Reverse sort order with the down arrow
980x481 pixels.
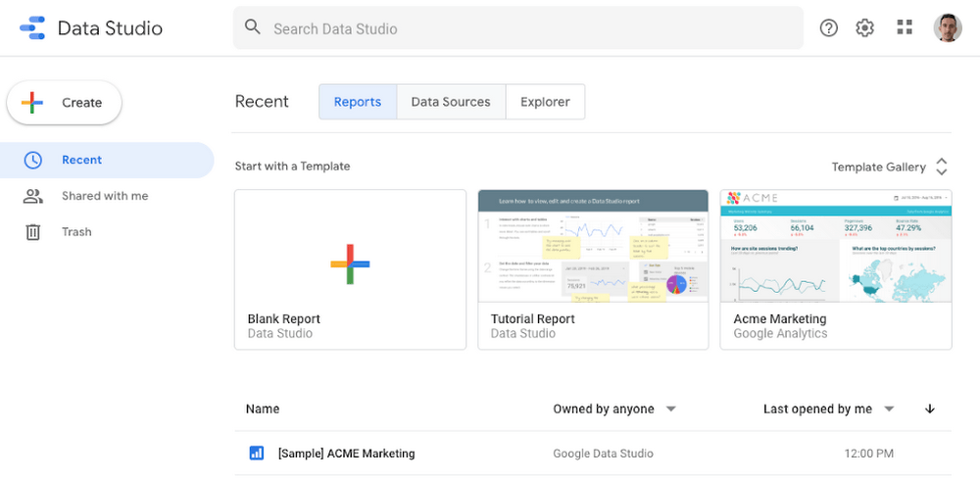click(929, 409)
